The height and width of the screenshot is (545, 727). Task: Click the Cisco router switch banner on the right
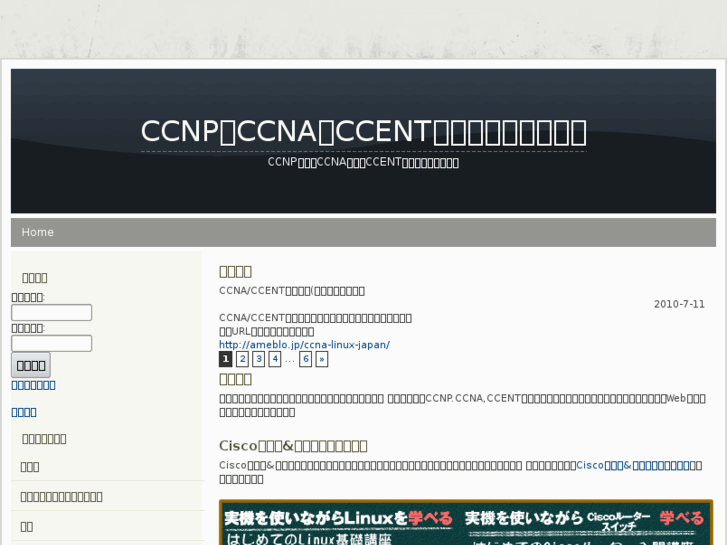(x=586, y=523)
